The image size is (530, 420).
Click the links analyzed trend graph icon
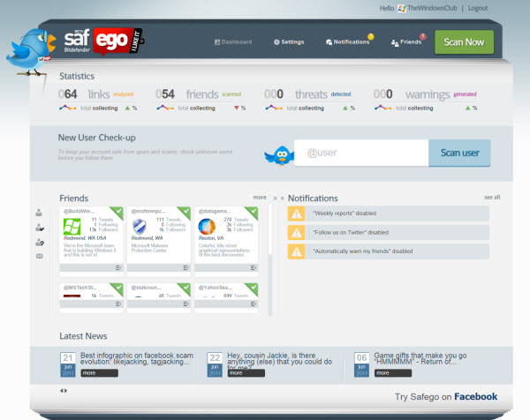[68, 108]
